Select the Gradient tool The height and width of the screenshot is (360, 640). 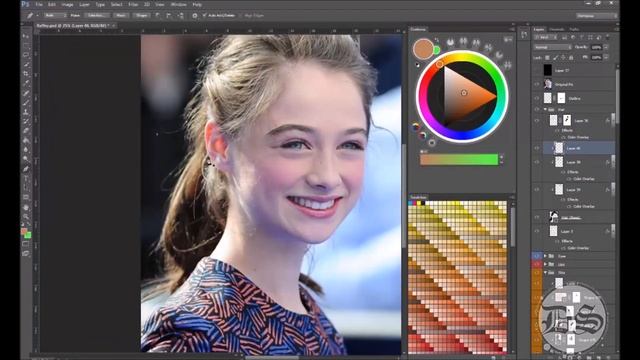coord(26,140)
